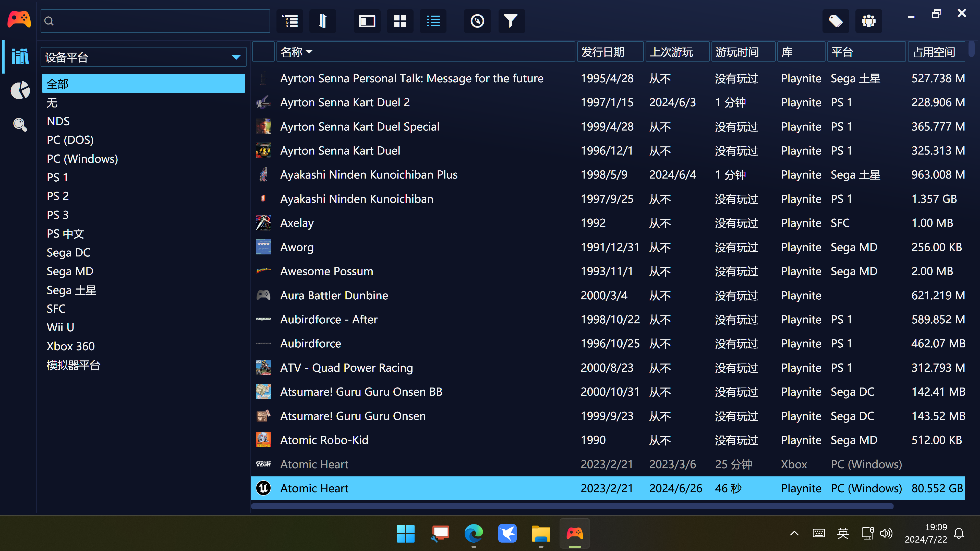
Task: Switch to list view icon
Action: click(x=433, y=21)
